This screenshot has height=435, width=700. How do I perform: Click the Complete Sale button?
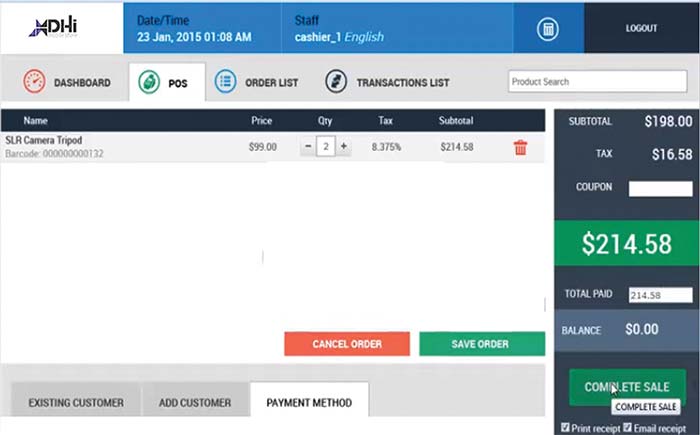(x=627, y=387)
